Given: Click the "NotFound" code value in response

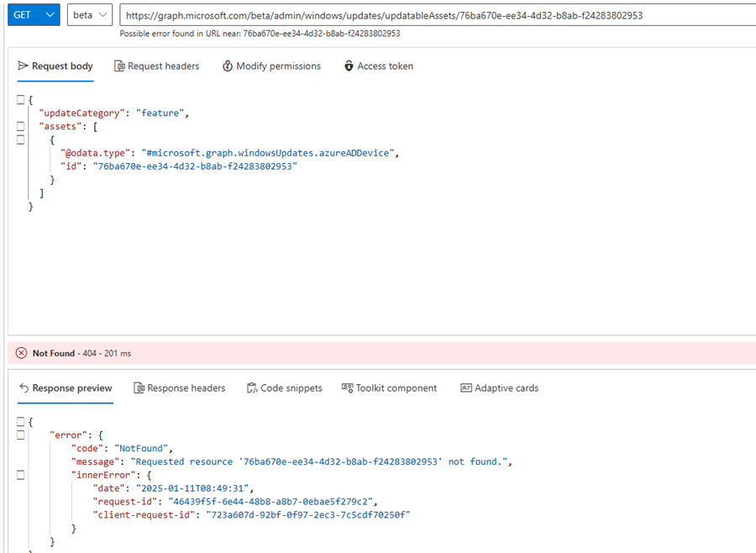Looking at the screenshot, I should (x=141, y=448).
